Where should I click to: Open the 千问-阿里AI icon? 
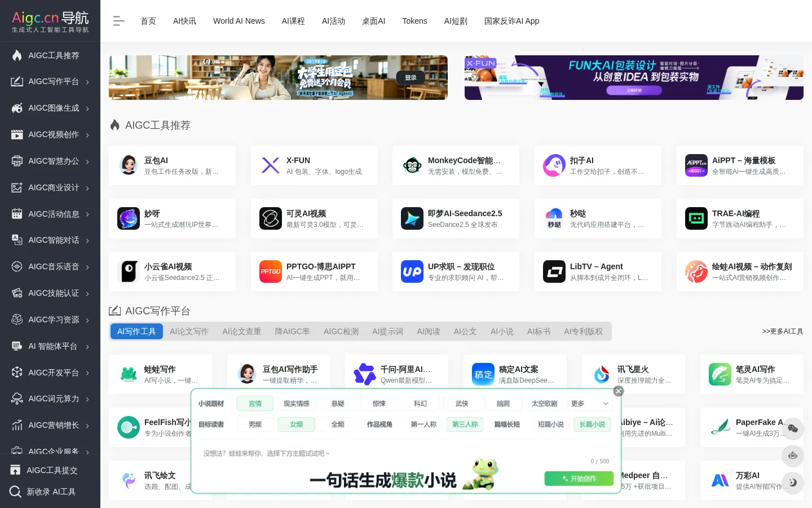point(365,374)
